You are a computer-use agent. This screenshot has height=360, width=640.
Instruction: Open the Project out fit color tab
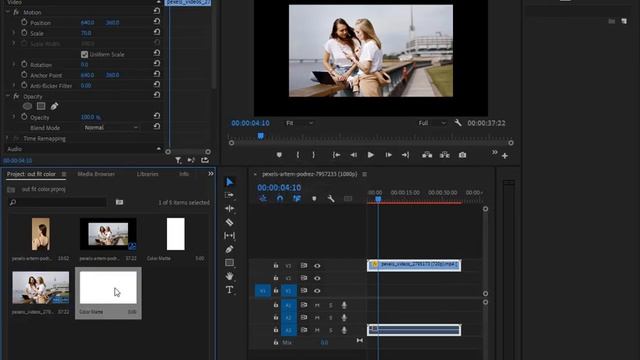[x=31, y=174]
